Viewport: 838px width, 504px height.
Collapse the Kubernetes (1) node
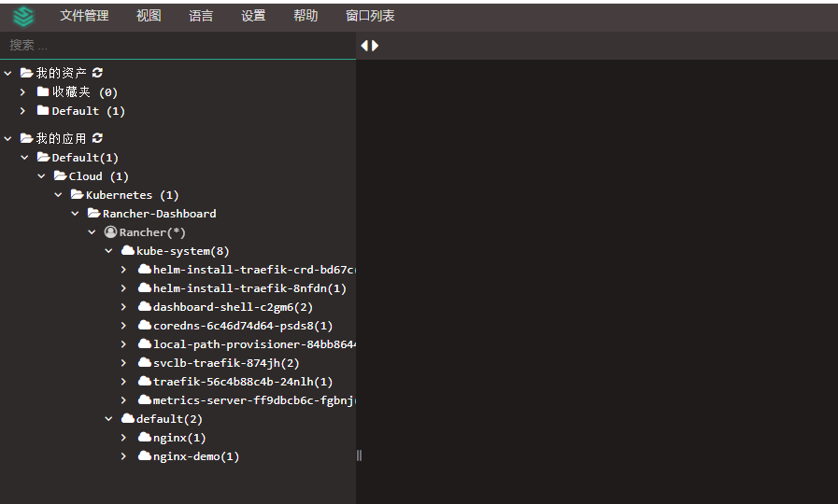(58, 195)
